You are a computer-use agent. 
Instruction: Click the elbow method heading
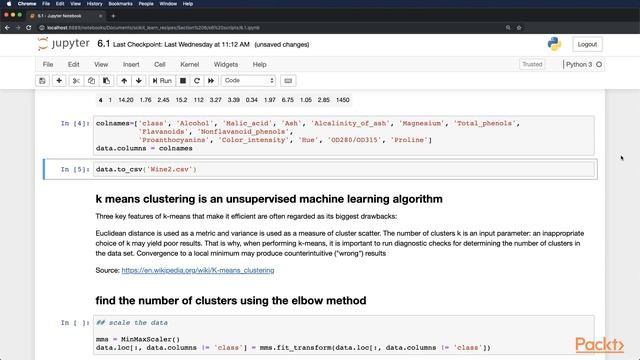click(231, 301)
